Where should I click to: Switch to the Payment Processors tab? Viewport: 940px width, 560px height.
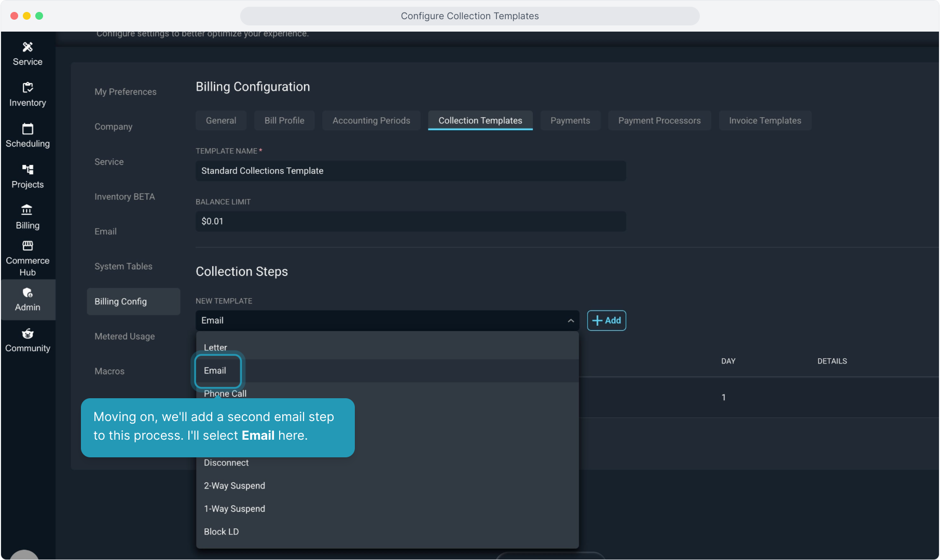click(659, 121)
